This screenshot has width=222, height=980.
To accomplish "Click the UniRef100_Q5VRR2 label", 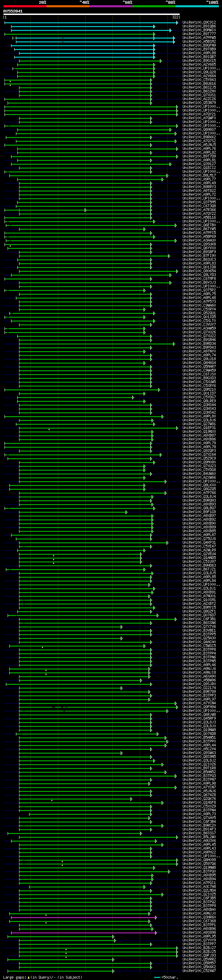I will pyautogui.click(x=199, y=959).
